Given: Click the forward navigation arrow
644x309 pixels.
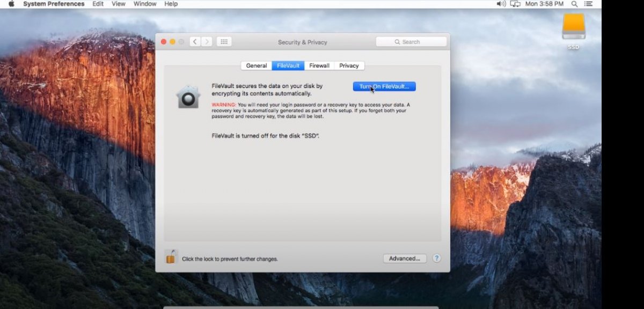Looking at the screenshot, I should tap(207, 41).
